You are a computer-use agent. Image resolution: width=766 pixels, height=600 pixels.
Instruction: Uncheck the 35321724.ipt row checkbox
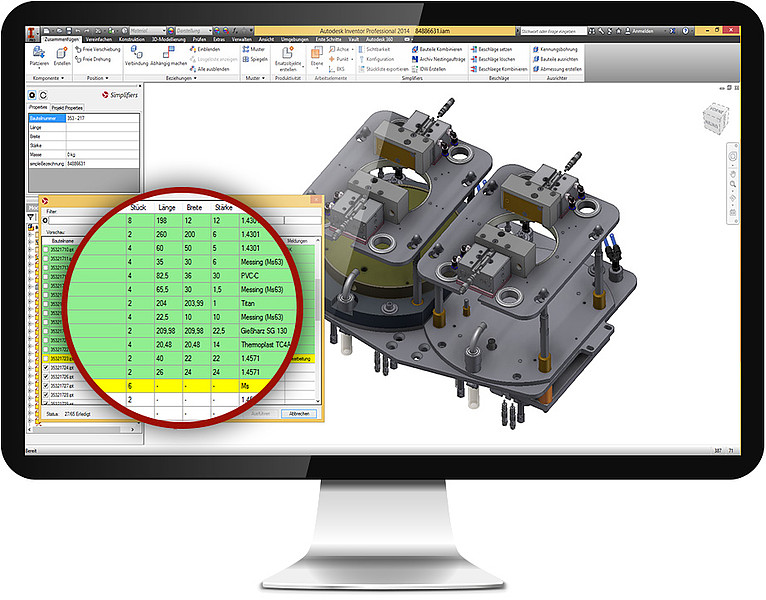[46, 368]
